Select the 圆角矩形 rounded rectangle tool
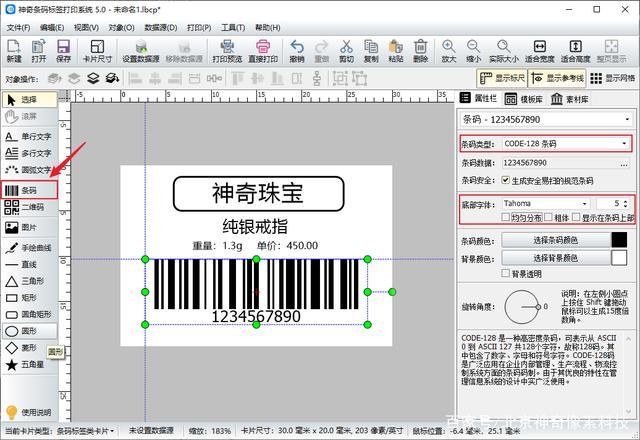 point(29,314)
